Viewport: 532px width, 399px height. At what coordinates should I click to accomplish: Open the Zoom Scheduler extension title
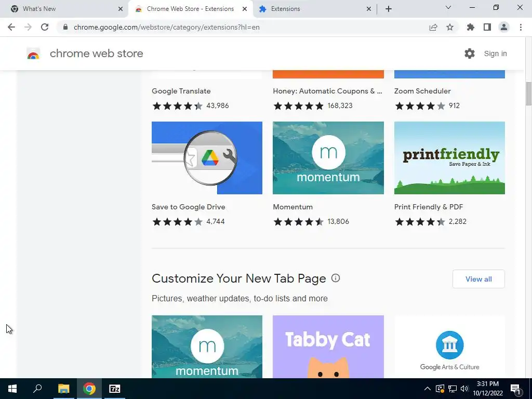point(422,91)
